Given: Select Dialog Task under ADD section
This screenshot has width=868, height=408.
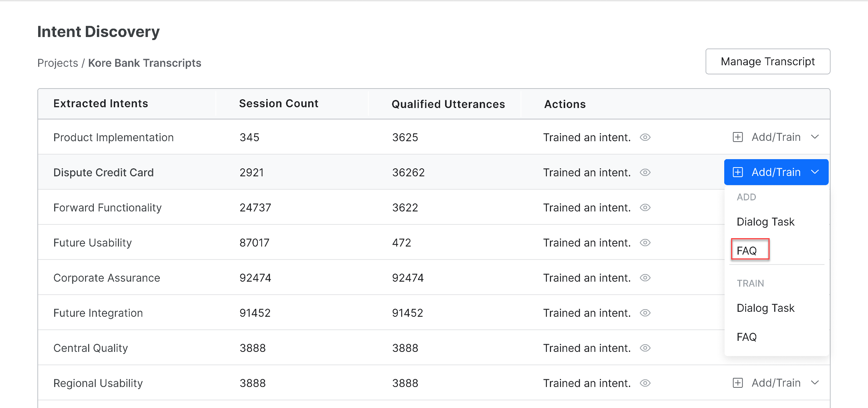Looking at the screenshot, I should click(x=765, y=222).
